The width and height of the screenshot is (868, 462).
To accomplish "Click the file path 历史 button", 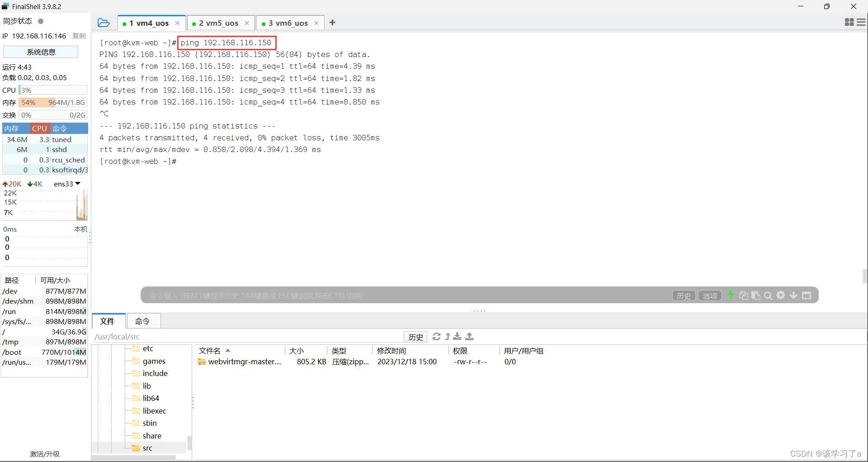I will [415, 337].
